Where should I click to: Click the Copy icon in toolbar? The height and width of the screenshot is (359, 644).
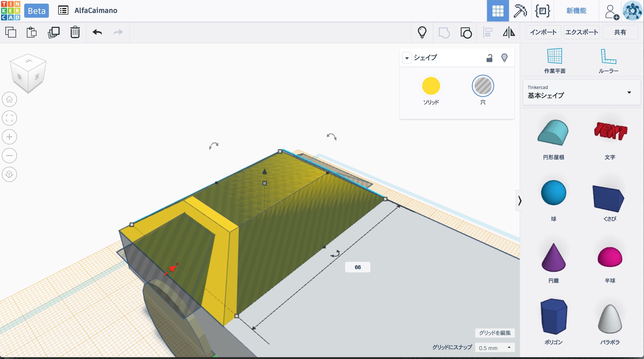(x=11, y=32)
